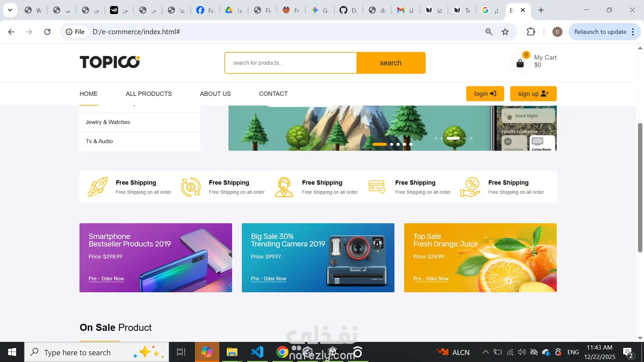Select the active orange carousel indicator
This screenshot has width=644, height=362.
(x=380, y=144)
